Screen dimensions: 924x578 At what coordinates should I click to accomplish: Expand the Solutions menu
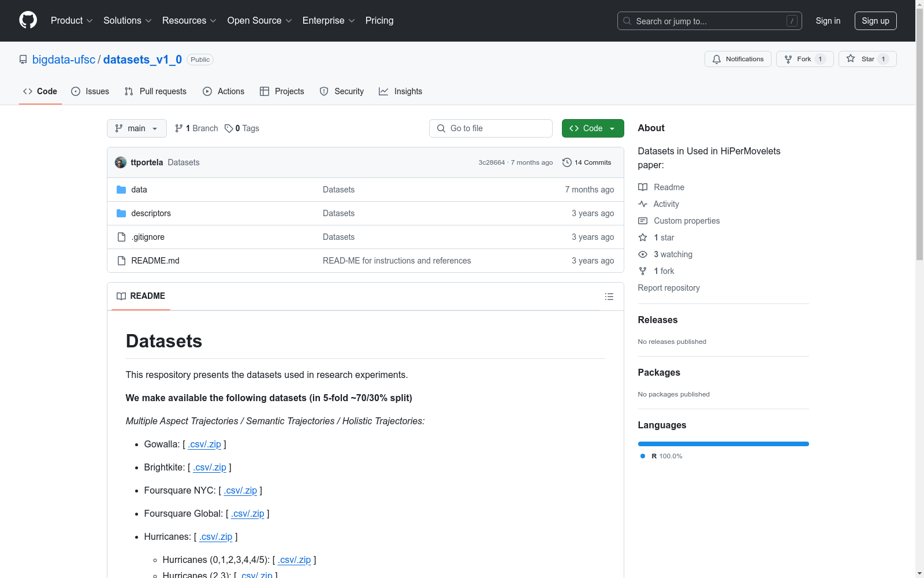coord(127,21)
